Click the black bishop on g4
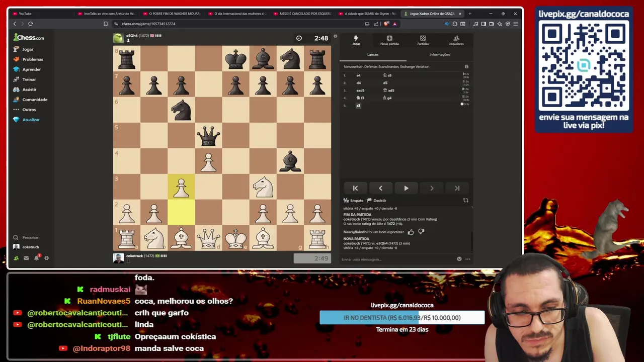This screenshot has width=644, height=362. point(290,161)
